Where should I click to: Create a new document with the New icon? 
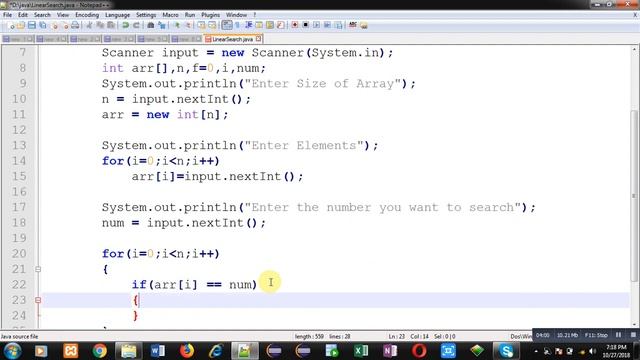click(x=11, y=25)
